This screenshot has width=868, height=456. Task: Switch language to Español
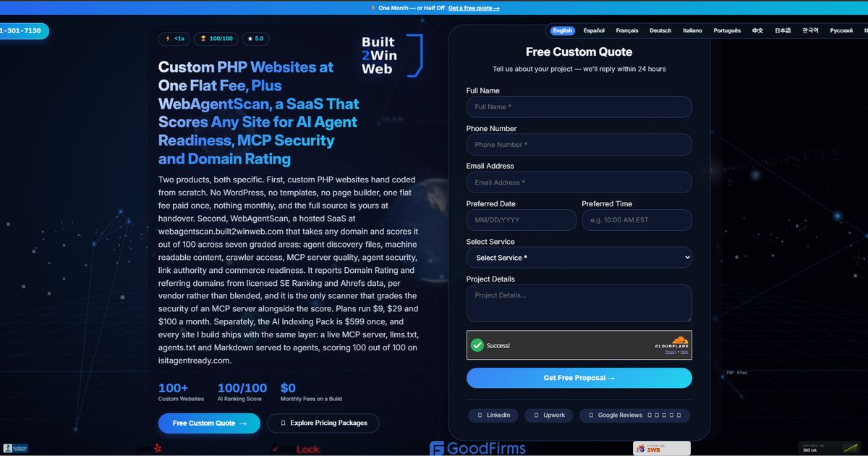pyautogui.click(x=594, y=30)
